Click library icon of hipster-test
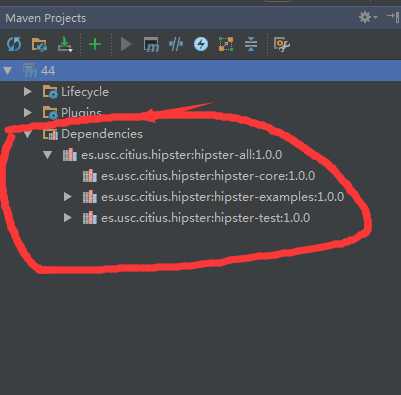Screen dimensions: 401x395 point(90,218)
